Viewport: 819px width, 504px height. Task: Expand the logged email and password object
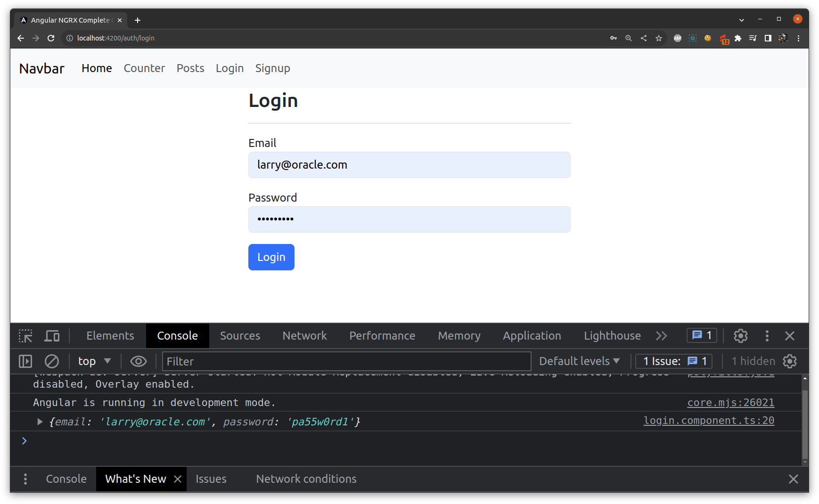pos(40,422)
